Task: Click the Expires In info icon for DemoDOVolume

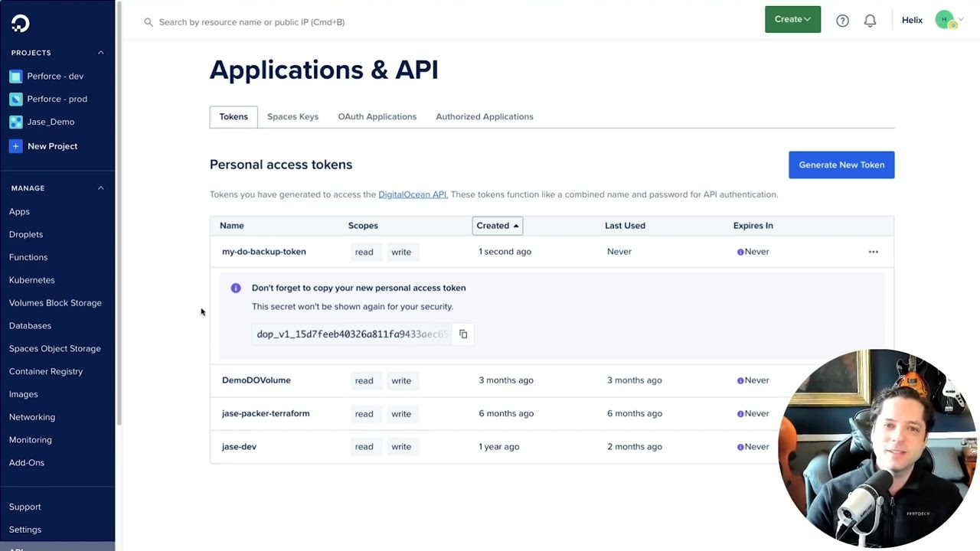Action: pyautogui.click(x=740, y=380)
